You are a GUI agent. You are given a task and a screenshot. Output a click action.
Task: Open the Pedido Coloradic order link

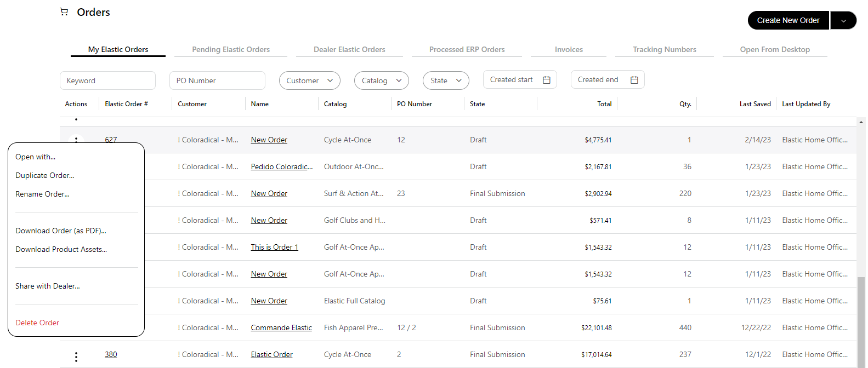tap(281, 166)
